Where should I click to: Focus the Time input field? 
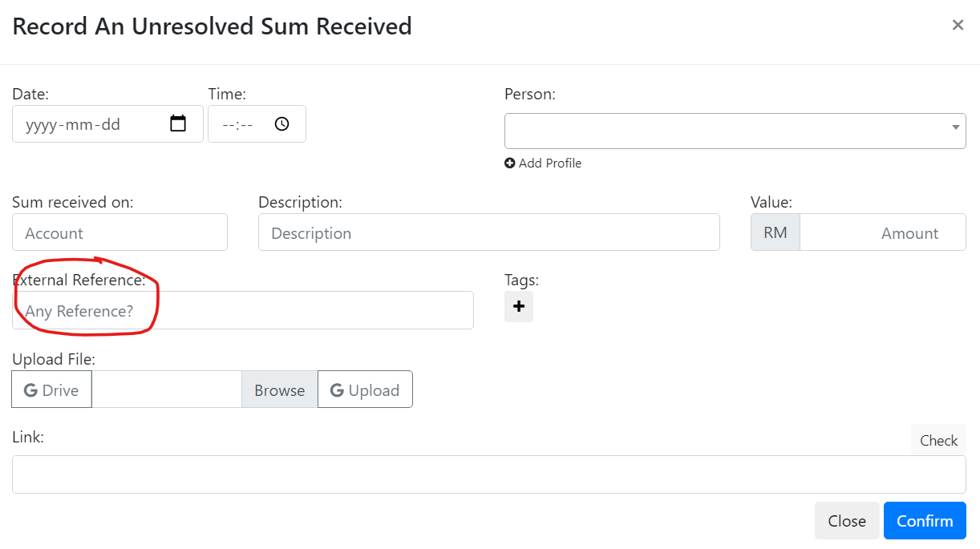coord(257,124)
